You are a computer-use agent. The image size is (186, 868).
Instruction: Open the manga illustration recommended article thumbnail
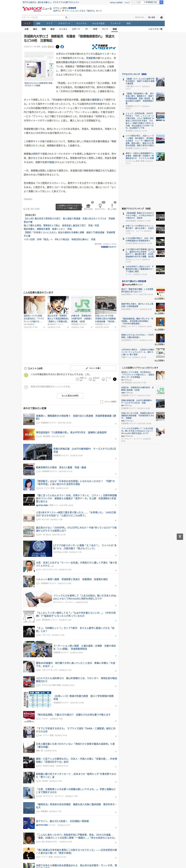(x=58, y=305)
